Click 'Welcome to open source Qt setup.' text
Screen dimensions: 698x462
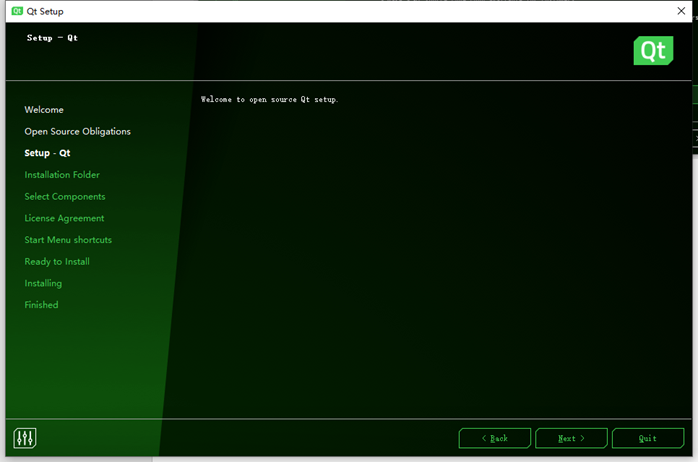269,99
